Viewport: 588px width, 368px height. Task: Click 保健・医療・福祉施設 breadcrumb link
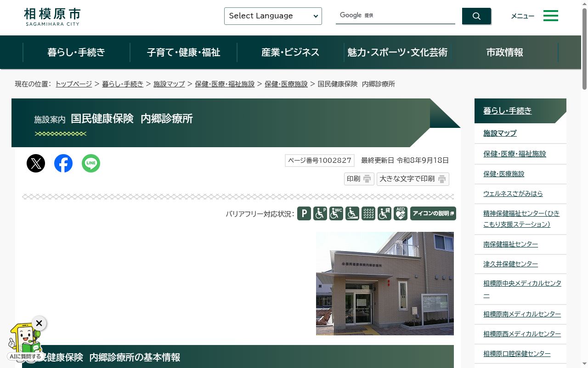click(x=225, y=84)
